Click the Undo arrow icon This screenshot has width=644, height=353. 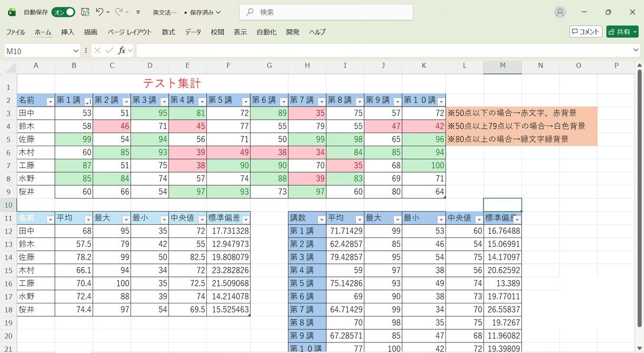coord(99,12)
